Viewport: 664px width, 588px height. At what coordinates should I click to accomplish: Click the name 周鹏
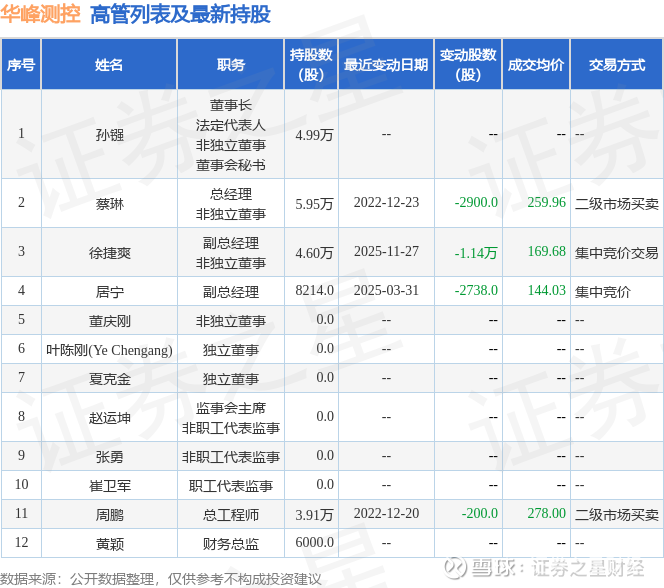[x=109, y=515]
